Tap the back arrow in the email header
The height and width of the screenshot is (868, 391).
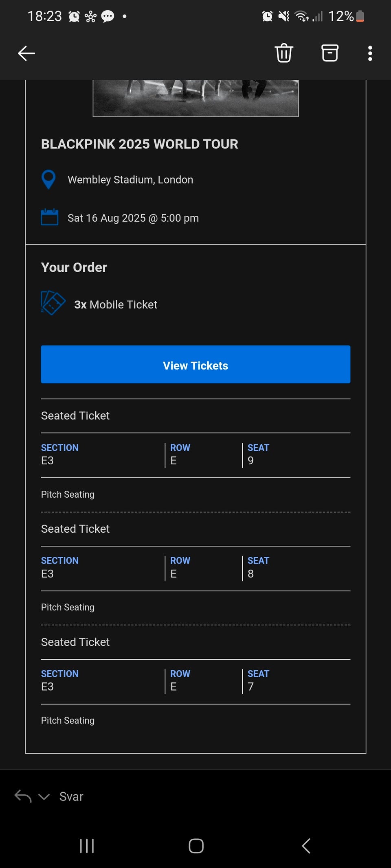27,53
